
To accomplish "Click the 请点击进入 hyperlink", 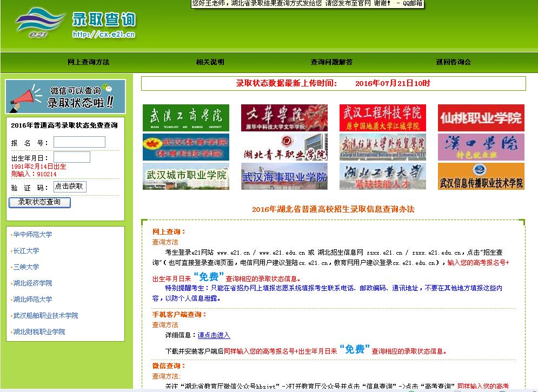I will (214, 335).
